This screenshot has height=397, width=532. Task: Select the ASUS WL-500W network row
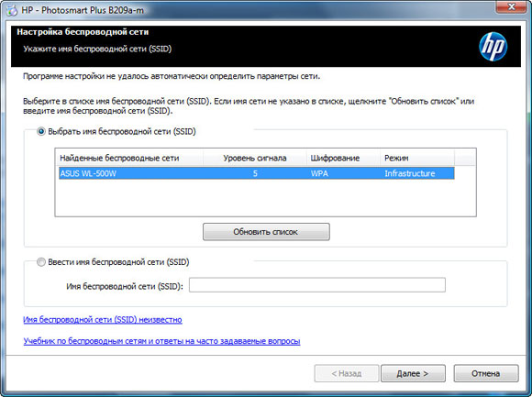[x=257, y=173]
